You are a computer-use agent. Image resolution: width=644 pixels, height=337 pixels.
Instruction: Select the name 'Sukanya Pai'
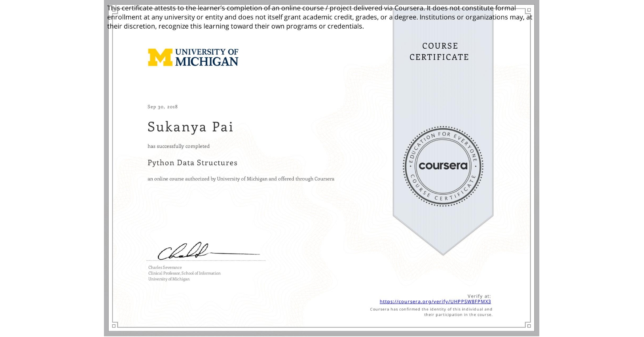tap(190, 127)
